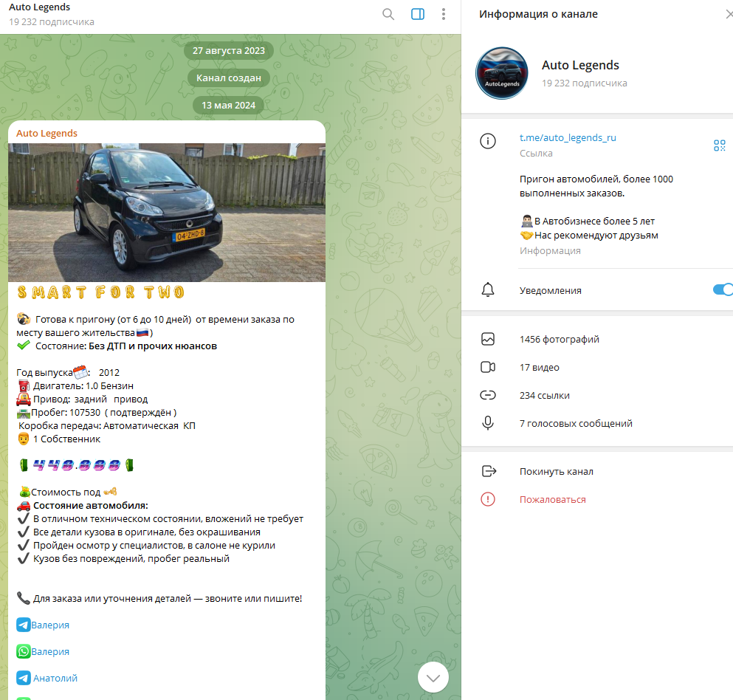This screenshot has width=733, height=700.
Task: Toggle the side panel icon in header
Action: [x=418, y=15]
